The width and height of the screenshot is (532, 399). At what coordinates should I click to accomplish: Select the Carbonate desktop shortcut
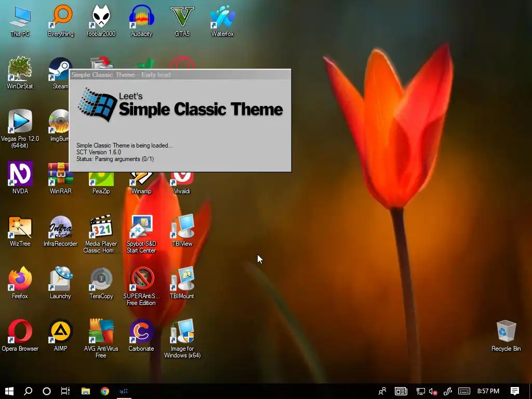(141, 335)
